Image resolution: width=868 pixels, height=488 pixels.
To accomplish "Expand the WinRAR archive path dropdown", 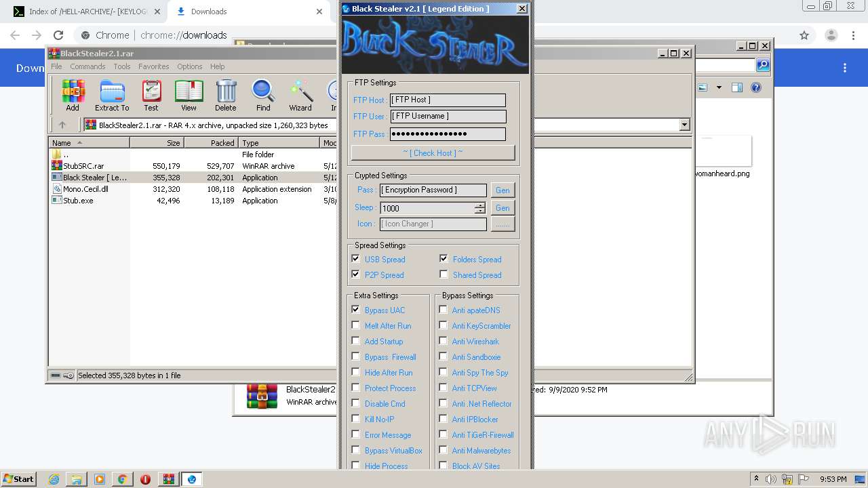I will point(684,125).
